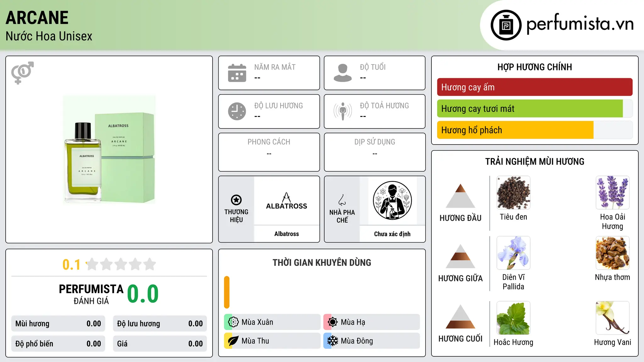Select the Mùa Đông season label

[x=357, y=341]
